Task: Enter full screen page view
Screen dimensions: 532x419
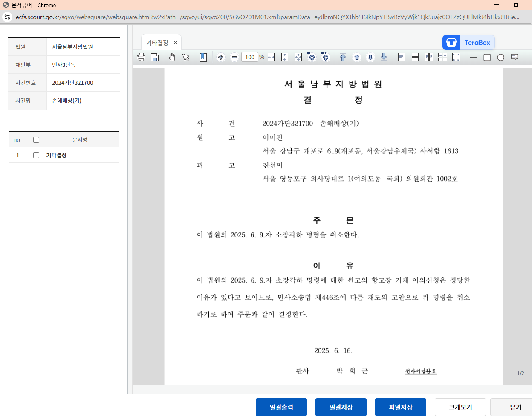Action: [x=456, y=57]
